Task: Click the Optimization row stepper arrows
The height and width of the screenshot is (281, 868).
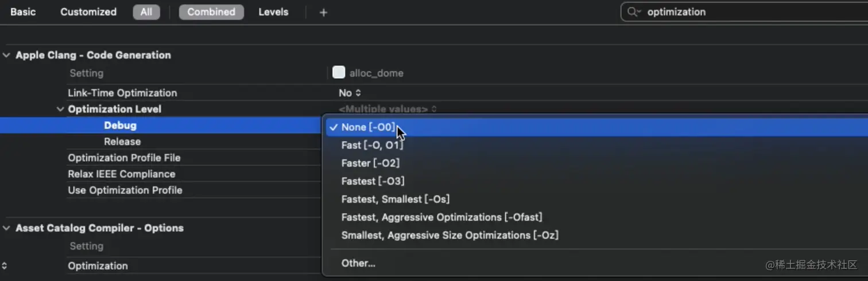Action: 5,266
